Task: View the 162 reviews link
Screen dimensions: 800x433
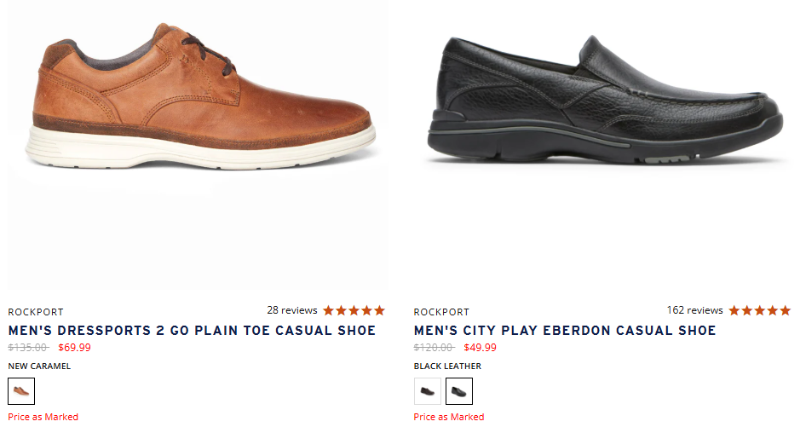Action: tap(695, 311)
